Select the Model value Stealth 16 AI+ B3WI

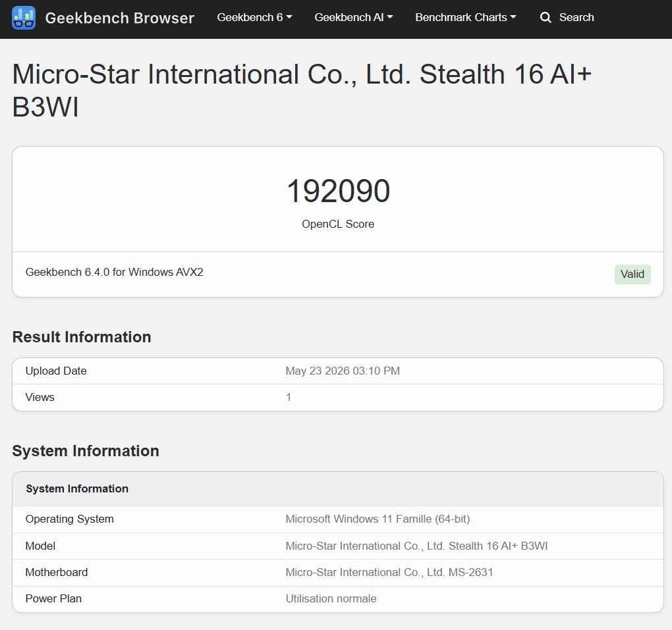click(416, 546)
